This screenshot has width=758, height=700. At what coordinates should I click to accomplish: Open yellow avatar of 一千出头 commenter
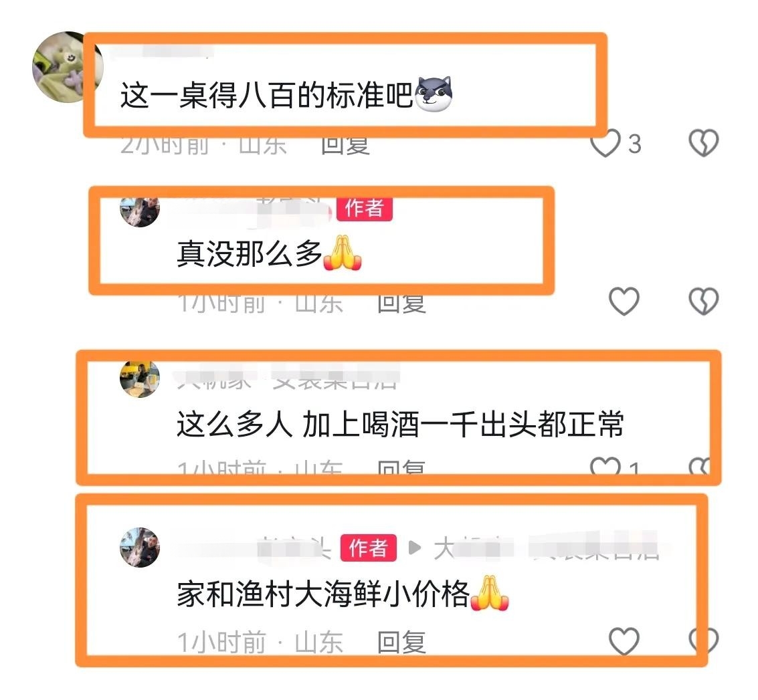tap(140, 378)
